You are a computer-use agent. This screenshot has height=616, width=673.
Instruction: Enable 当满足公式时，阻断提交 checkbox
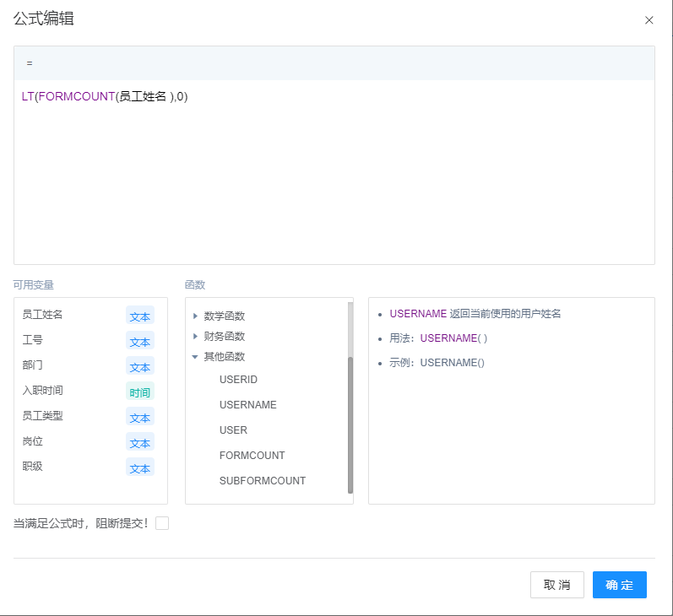pyautogui.click(x=162, y=523)
